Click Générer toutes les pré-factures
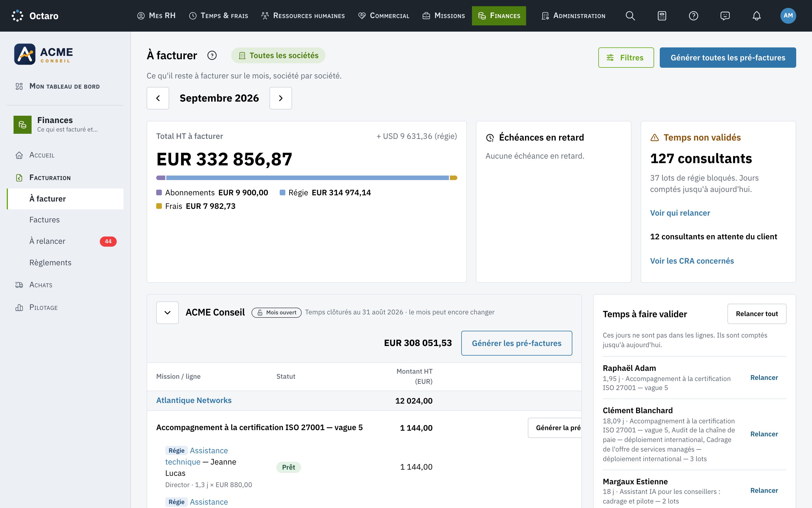Image resolution: width=812 pixels, height=508 pixels. tap(728, 58)
